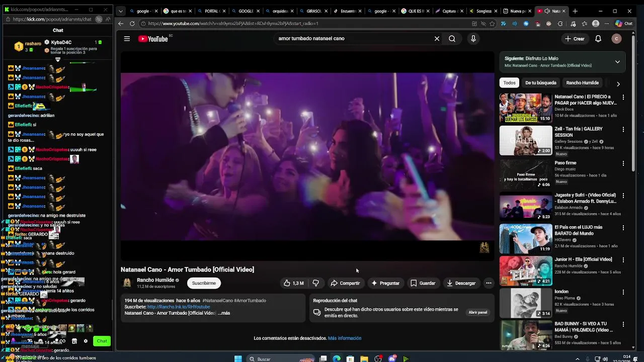Go to YouTube home via logo
Image resolution: width=644 pixels, height=362 pixels.
point(153,39)
